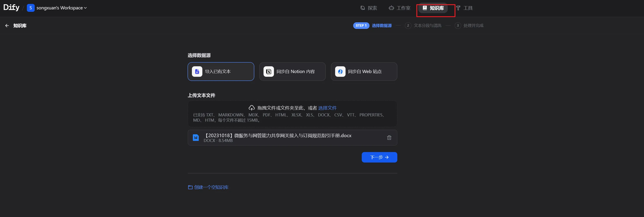
Task: Click step 2 文本分段与清洗
Action: [423, 26]
